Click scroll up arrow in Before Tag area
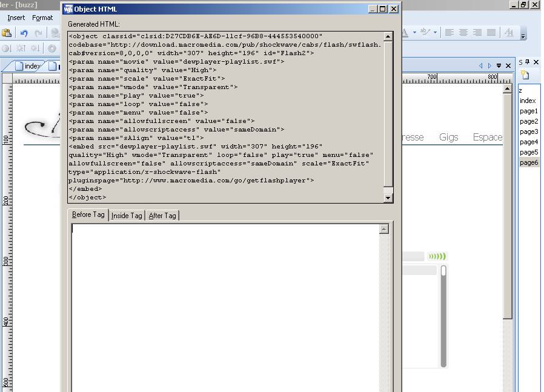 383,229
